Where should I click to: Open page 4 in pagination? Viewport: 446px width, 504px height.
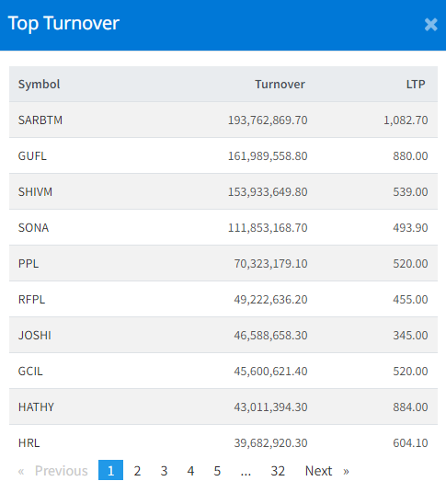pyautogui.click(x=190, y=471)
